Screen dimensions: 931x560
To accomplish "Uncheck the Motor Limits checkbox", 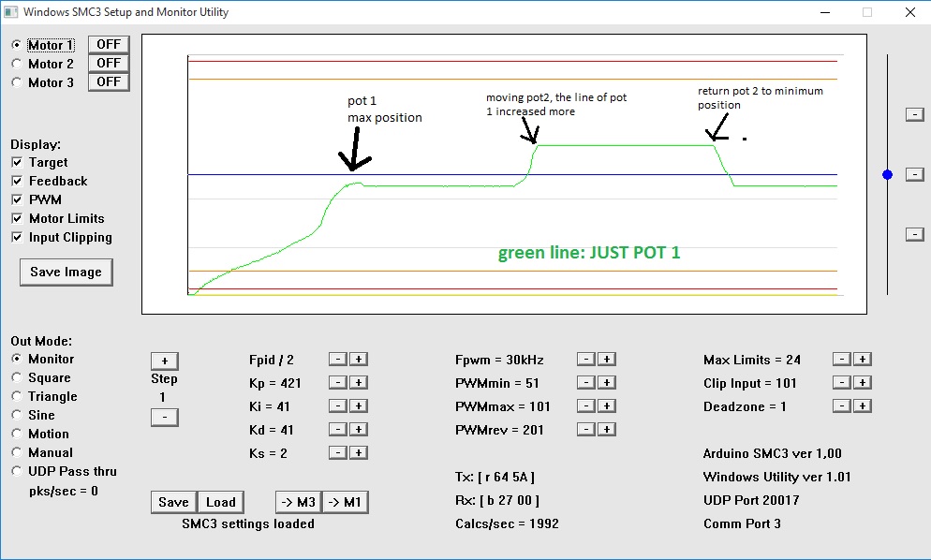I will [17, 218].
